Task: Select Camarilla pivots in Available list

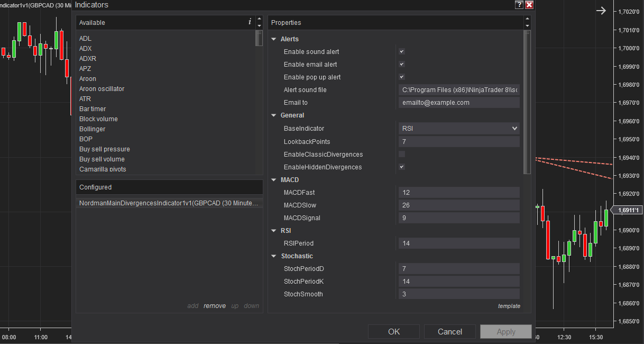Action: (x=103, y=169)
